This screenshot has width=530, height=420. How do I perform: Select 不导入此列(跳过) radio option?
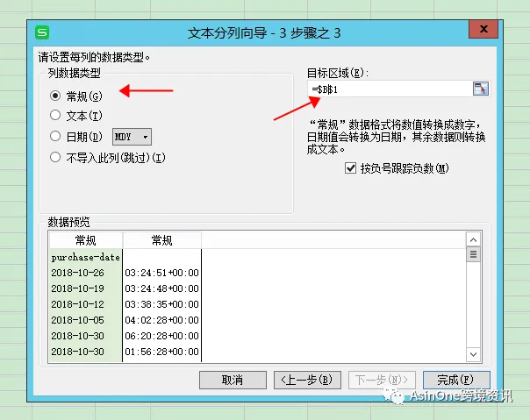tap(55, 157)
